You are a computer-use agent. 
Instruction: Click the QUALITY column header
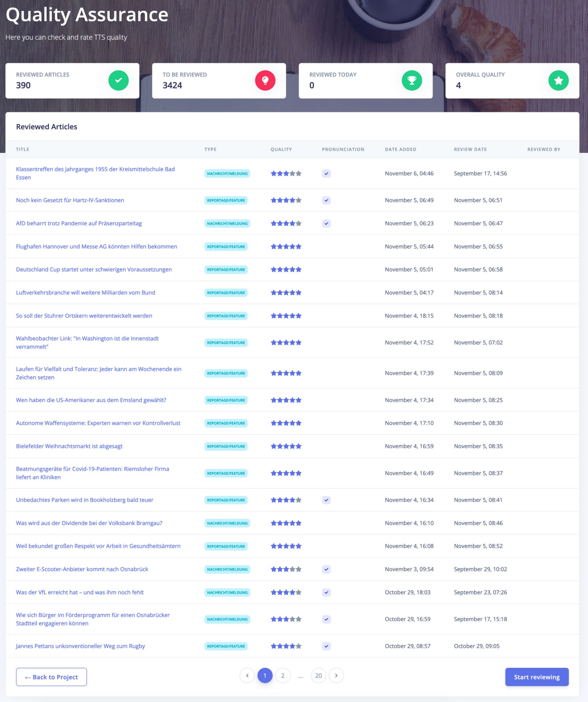(x=281, y=150)
